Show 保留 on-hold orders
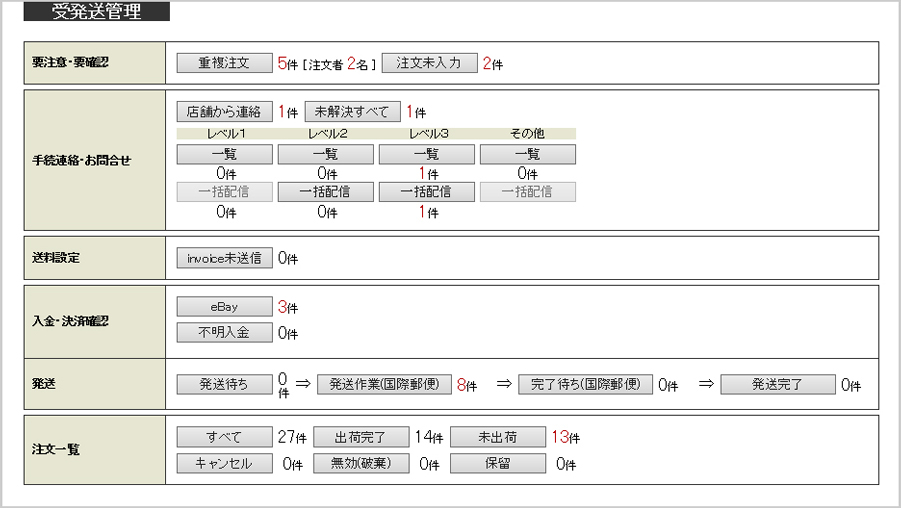901x508 pixels. 498,463
